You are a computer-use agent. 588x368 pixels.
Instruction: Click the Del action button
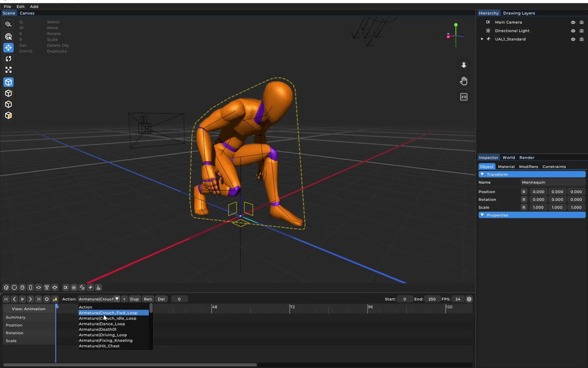[161, 299]
